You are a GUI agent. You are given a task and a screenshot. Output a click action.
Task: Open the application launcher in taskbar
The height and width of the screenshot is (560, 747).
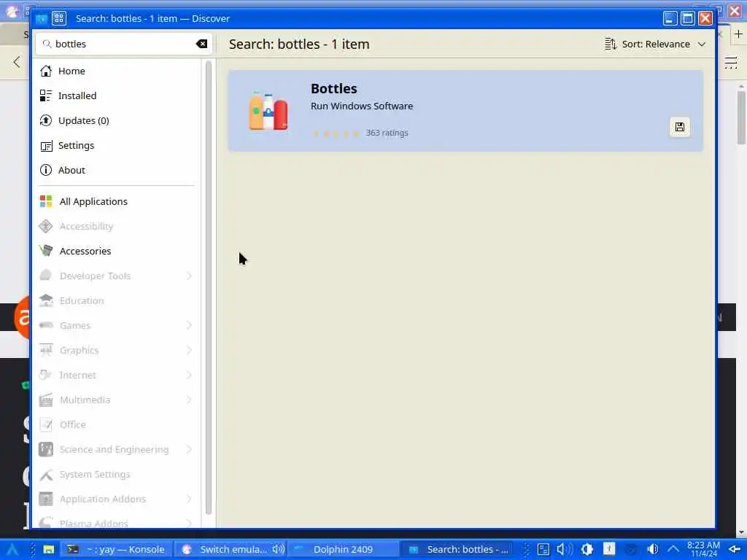coord(12,550)
